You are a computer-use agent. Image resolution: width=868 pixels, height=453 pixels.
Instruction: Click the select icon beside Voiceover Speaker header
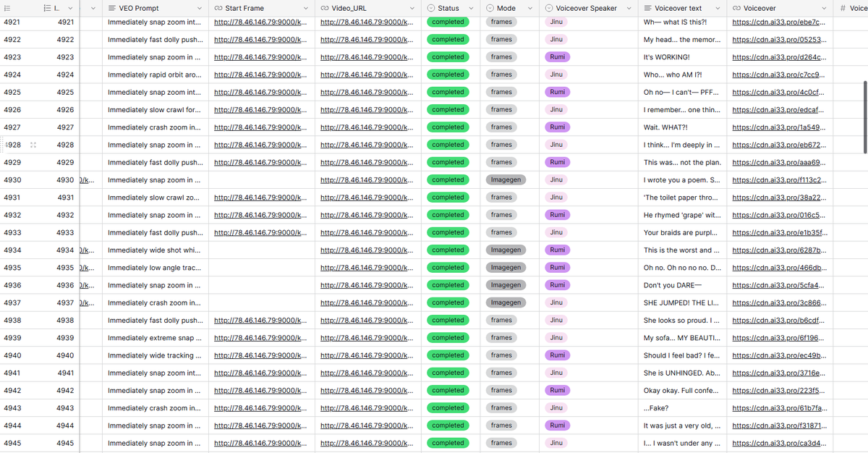tap(550, 8)
